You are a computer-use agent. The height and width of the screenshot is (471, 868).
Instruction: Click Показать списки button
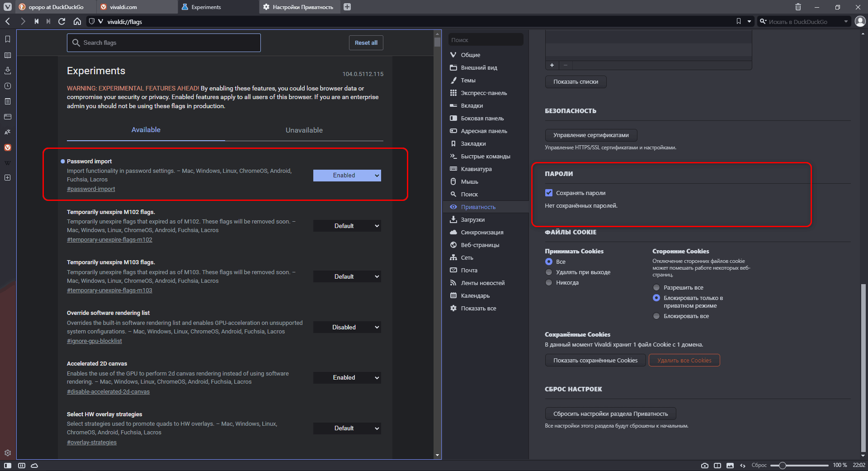pos(576,82)
